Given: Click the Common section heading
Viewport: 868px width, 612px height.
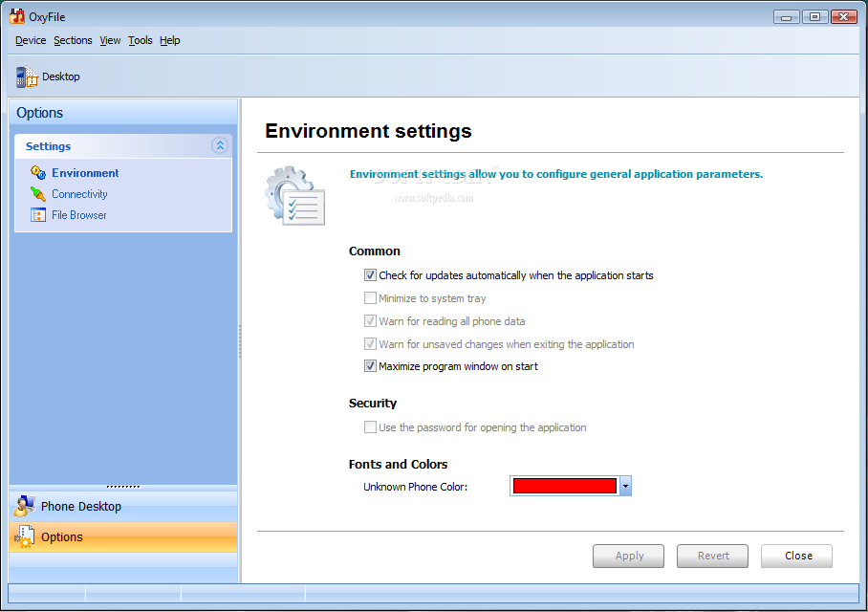Looking at the screenshot, I should point(374,251).
